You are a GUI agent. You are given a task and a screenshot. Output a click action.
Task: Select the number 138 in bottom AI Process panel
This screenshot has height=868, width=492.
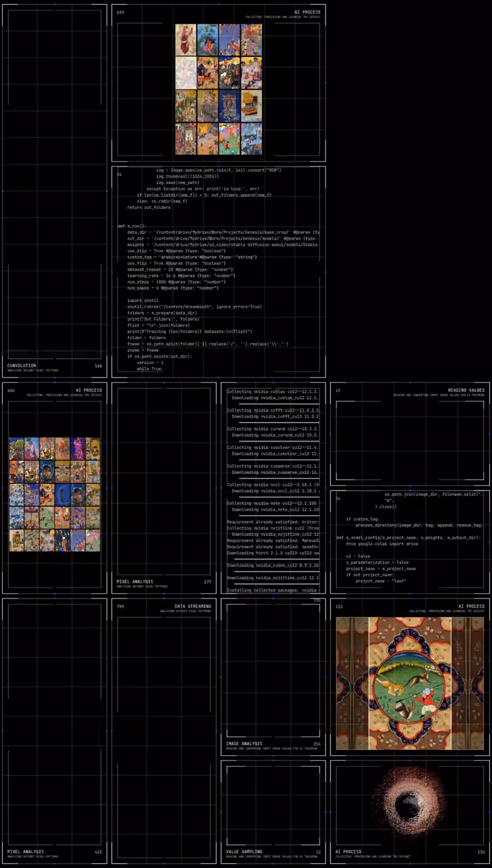point(481,852)
